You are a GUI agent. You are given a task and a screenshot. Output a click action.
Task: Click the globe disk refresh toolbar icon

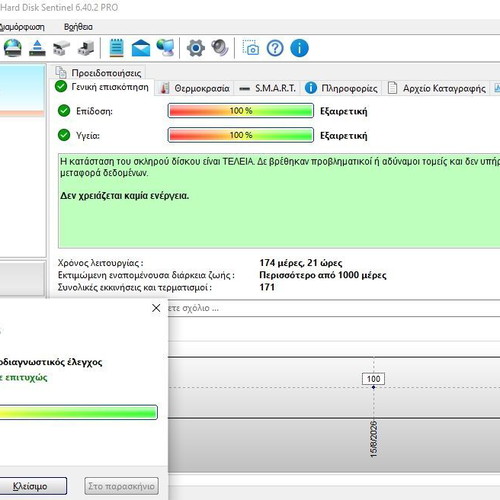[12, 48]
